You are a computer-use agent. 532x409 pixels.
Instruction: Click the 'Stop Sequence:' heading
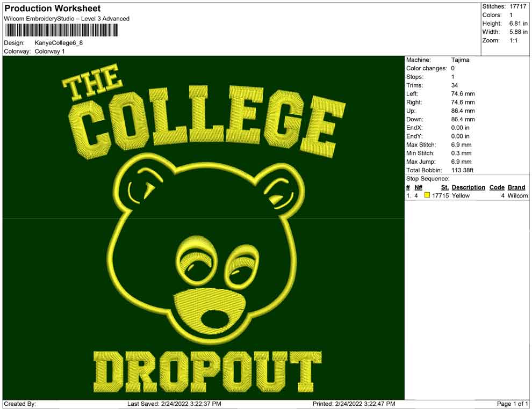[x=428, y=179]
